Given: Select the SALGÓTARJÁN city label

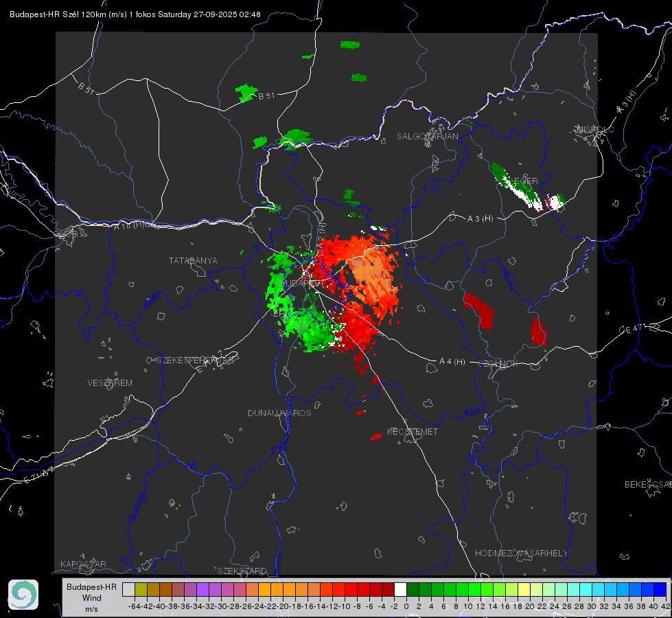Looking at the screenshot, I should (x=427, y=137).
